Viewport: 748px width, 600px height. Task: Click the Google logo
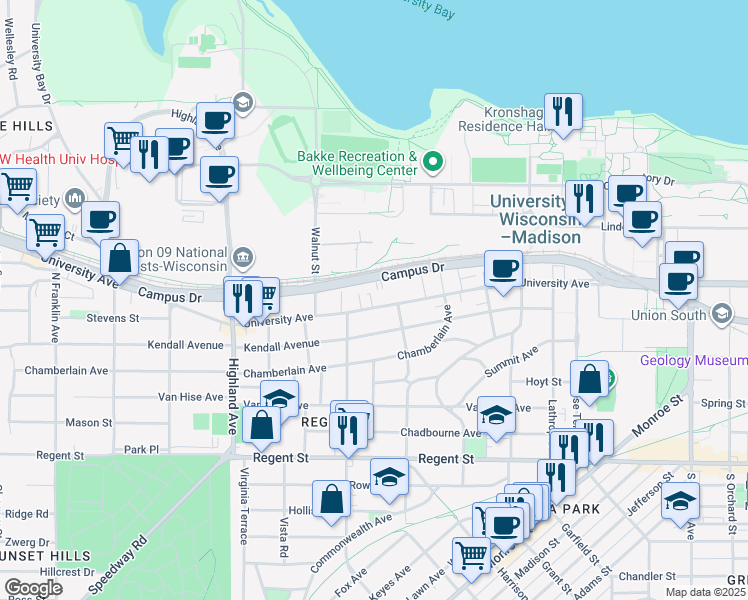33,588
